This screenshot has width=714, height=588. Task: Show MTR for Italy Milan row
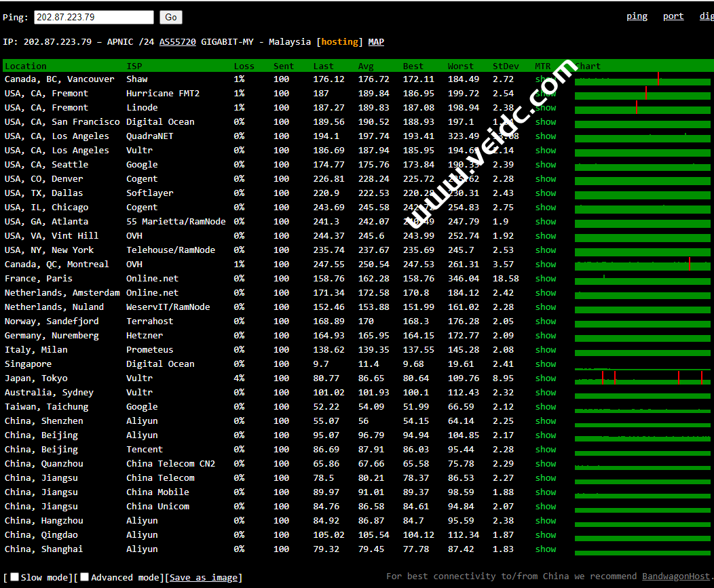[546, 349]
